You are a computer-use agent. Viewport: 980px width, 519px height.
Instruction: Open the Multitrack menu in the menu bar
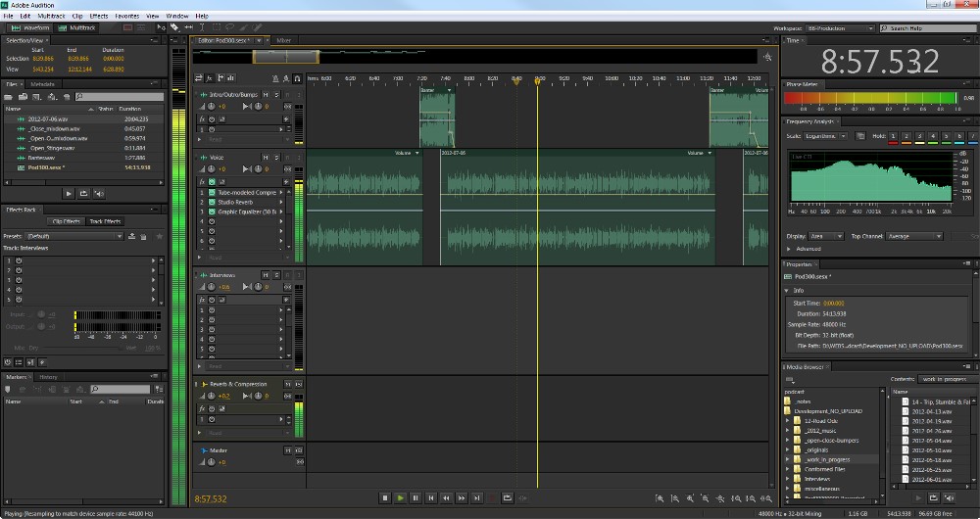[51, 16]
